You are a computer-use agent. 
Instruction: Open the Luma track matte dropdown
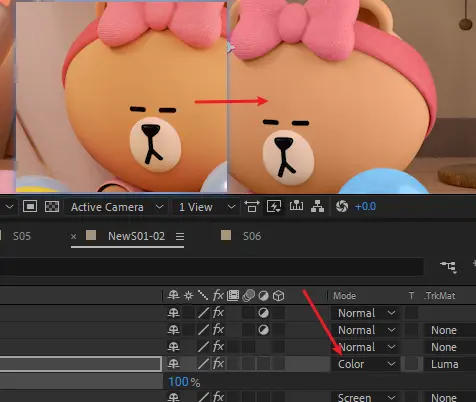point(450,364)
